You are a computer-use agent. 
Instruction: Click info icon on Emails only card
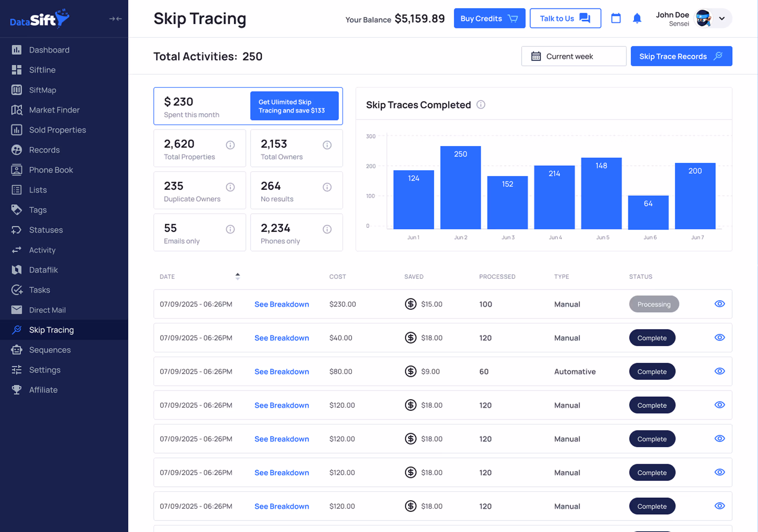[x=230, y=229]
